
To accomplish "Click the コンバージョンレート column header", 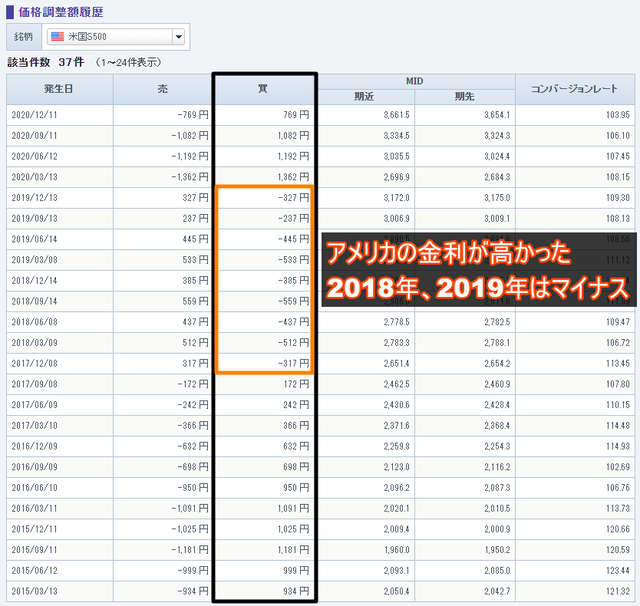I will click(x=574, y=89).
